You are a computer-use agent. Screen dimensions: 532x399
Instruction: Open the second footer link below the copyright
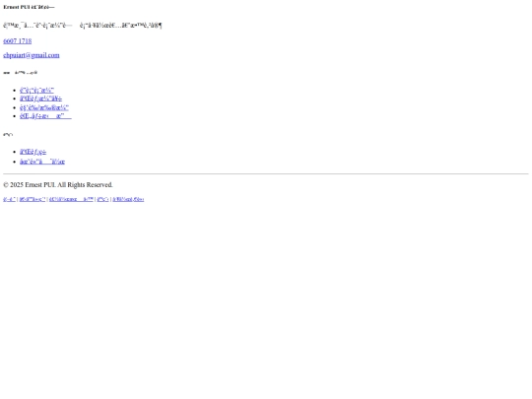(33, 199)
